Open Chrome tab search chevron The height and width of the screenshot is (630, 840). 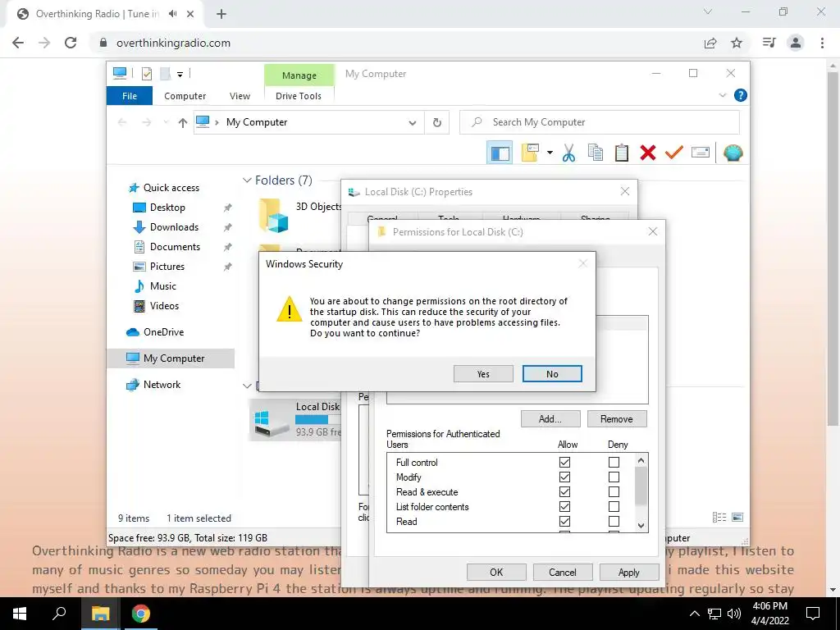[x=708, y=11]
